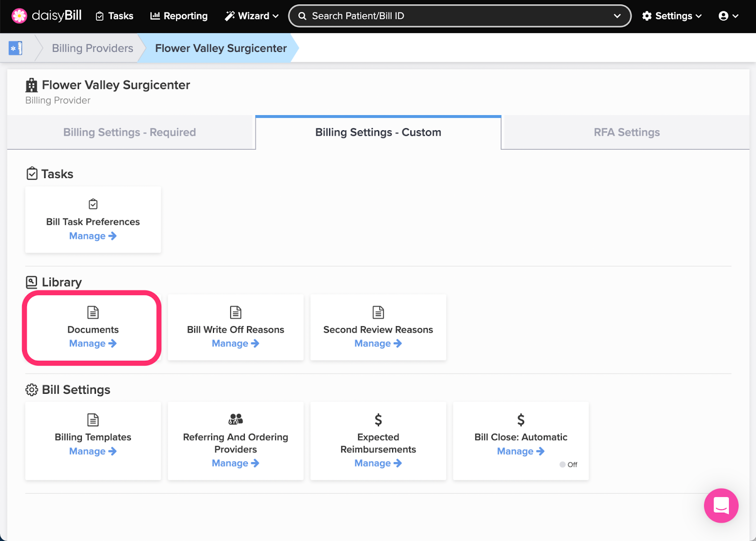Go to Billing Providers breadcrumb

[x=93, y=48]
